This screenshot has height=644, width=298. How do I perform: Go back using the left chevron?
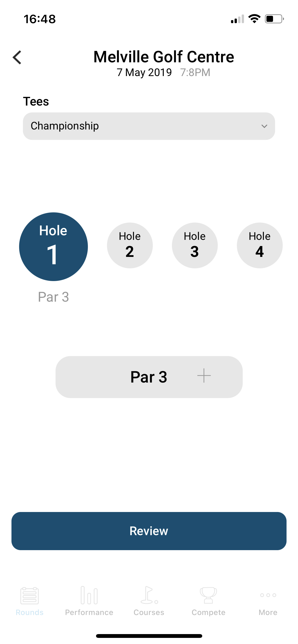[17, 57]
